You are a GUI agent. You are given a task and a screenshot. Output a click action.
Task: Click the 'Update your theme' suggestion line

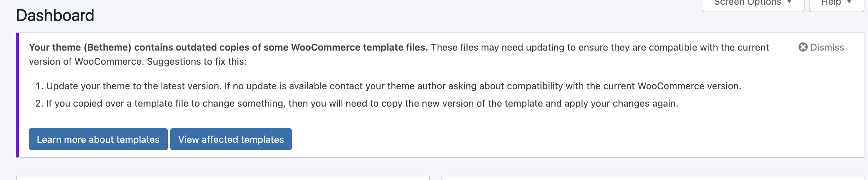coord(393,86)
